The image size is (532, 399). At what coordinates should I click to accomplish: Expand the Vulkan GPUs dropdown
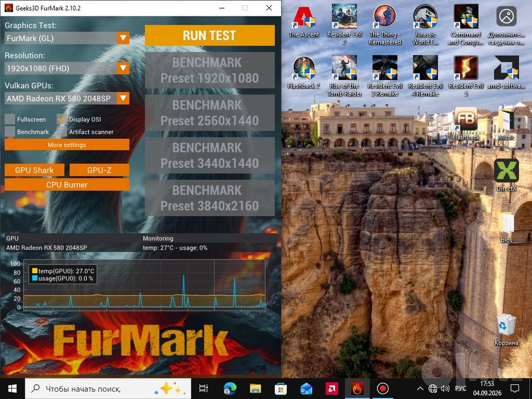(x=123, y=99)
